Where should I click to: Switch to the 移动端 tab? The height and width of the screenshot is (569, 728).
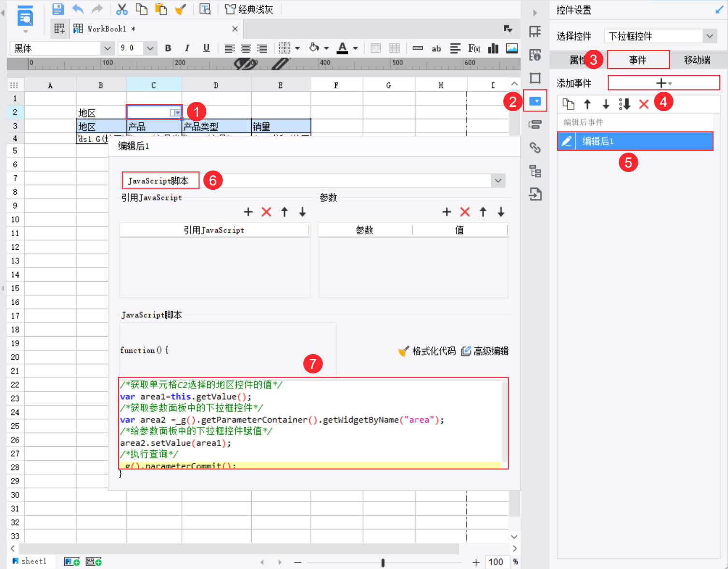[x=697, y=60]
